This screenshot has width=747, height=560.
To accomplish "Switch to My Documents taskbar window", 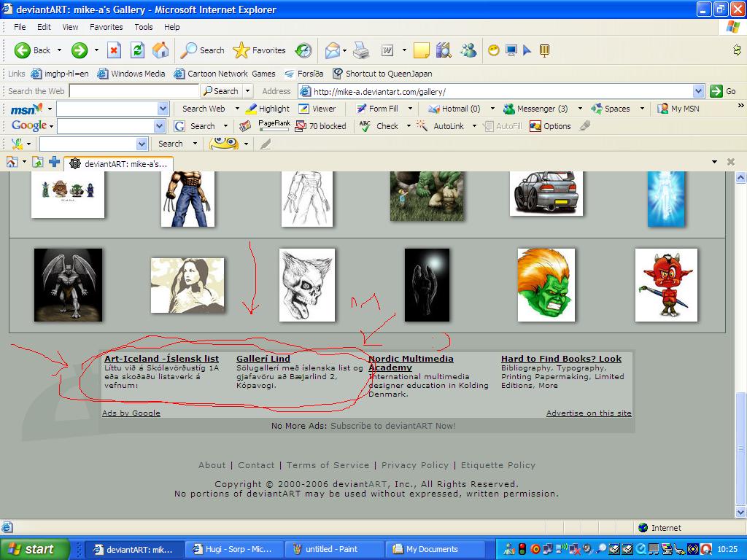I will (x=434, y=549).
